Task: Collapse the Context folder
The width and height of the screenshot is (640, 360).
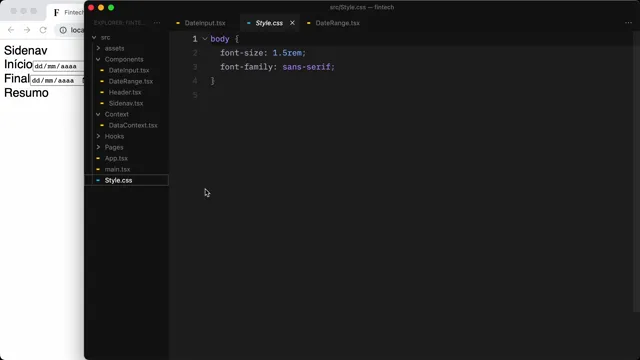Action: click(98, 114)
